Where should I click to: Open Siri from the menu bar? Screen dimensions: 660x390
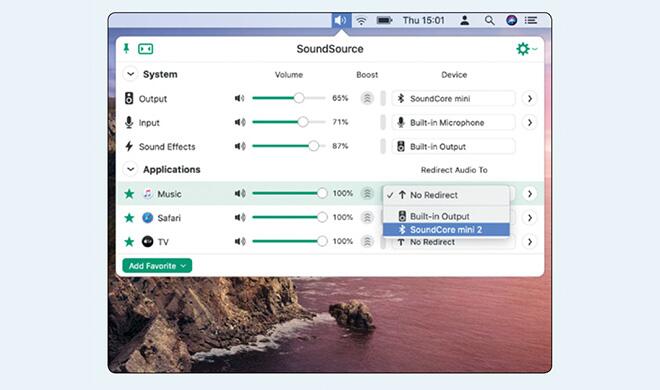pos(511,20)
